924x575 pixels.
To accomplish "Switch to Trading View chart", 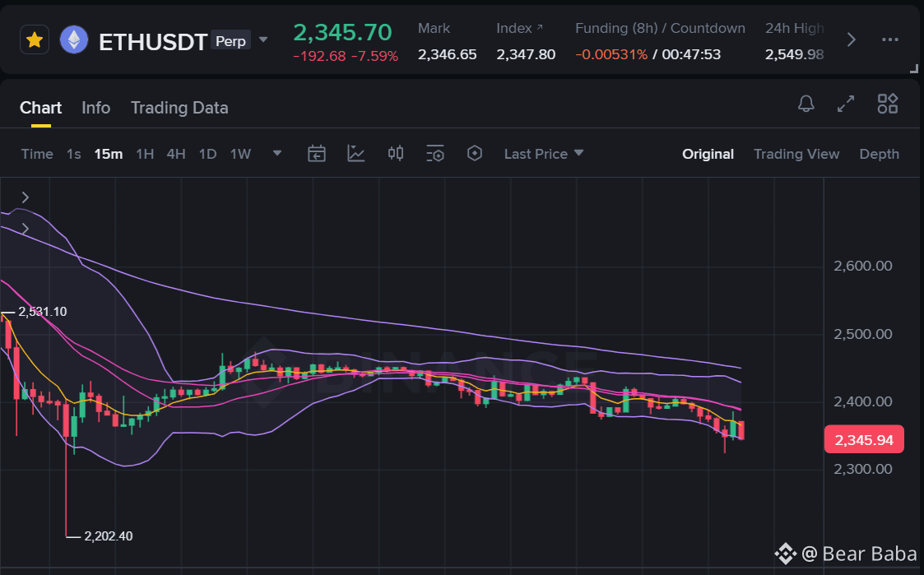I will [x=796, y=154].
